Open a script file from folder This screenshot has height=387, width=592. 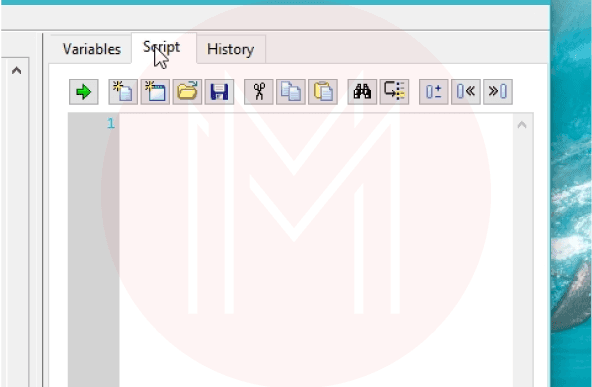[187, 92]
